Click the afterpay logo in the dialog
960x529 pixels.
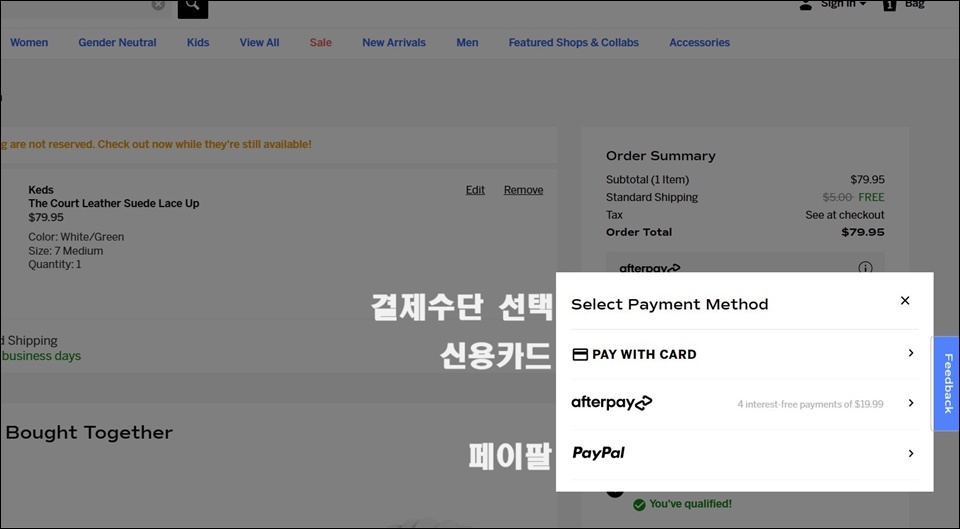[x=612, y=402]
